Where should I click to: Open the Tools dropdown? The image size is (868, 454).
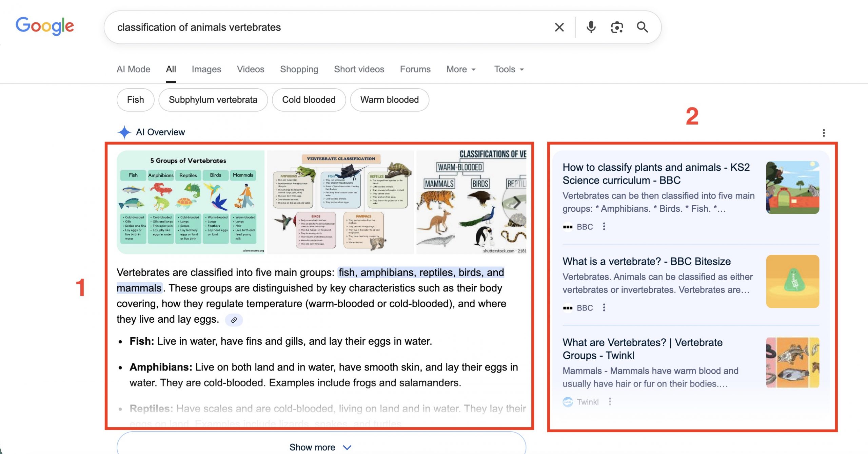click(x=509, y=69)
